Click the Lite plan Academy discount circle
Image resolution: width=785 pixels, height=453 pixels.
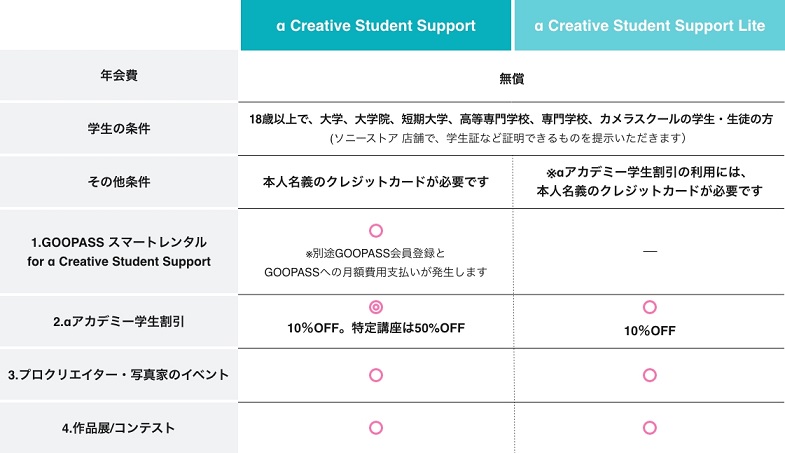tap(649, 307)
